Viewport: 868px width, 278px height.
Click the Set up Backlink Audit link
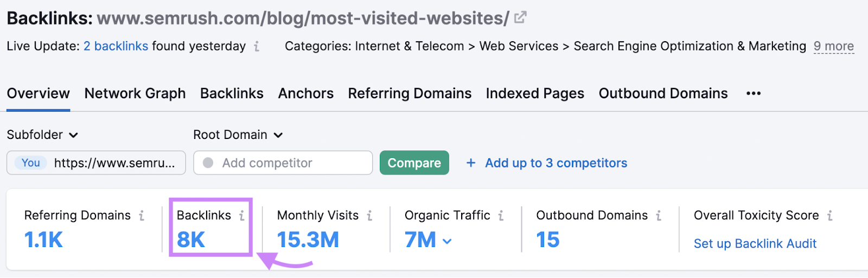[755, 244]
